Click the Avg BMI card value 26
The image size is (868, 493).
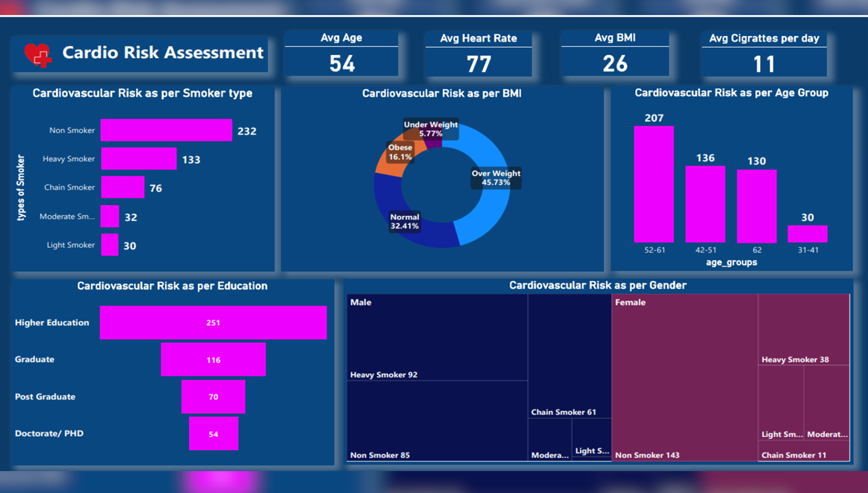click(x=615, y=63)
